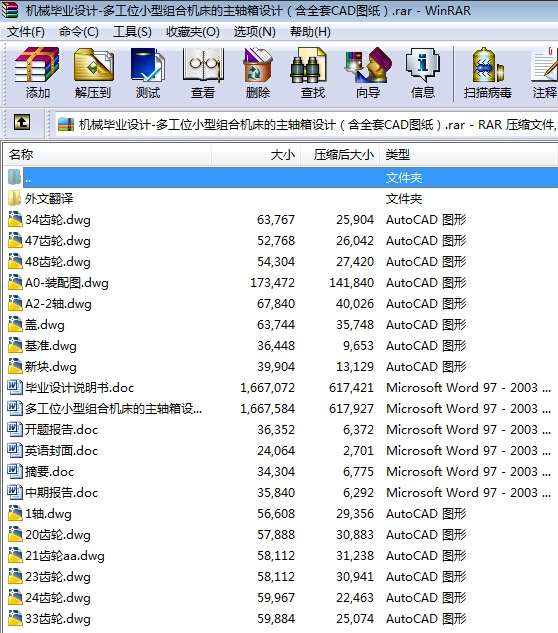Select the 基准.dwg file name
This screenshot has height=633, width=558.
tap(50, 346)
